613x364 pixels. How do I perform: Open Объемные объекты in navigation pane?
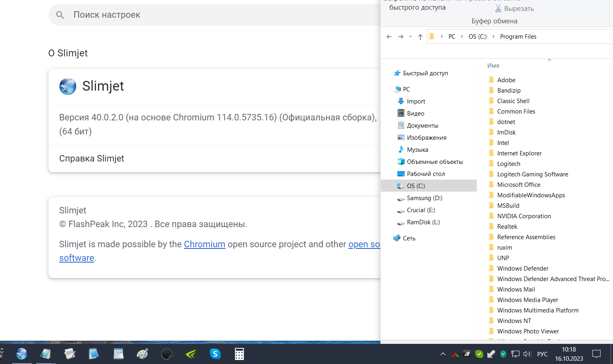[x=435, y=162]
